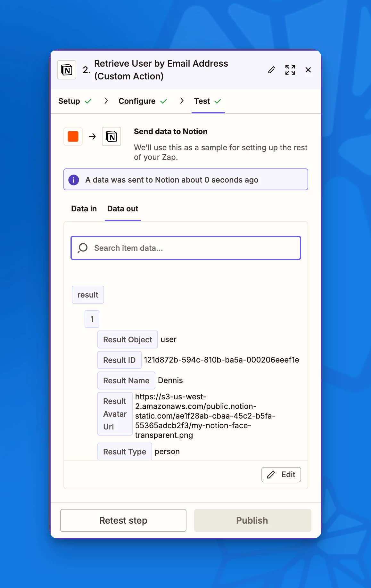Click the avatar URL value
This screenshot has height=588, width=371.
pyautogui.click(x=205, y=416)
